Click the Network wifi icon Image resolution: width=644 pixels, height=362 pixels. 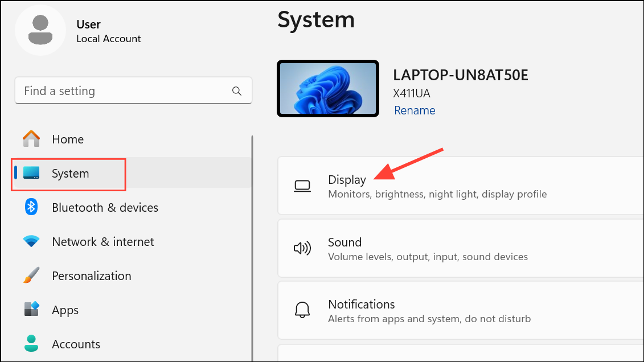coord(31,241)
